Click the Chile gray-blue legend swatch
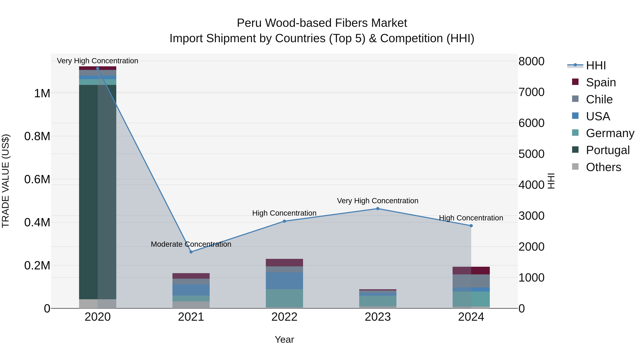The image size is (644, 362). click(575, 99)
